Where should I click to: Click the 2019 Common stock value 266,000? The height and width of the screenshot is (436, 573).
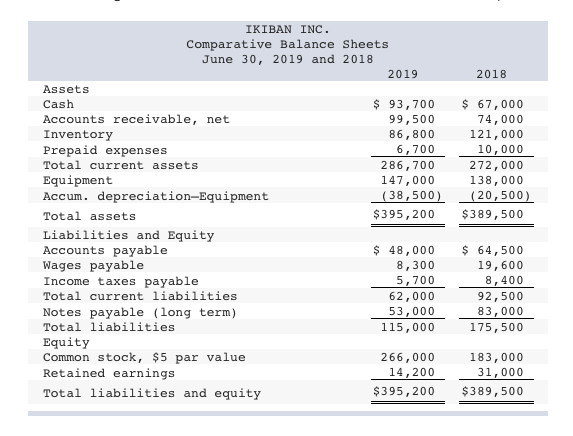408,357
